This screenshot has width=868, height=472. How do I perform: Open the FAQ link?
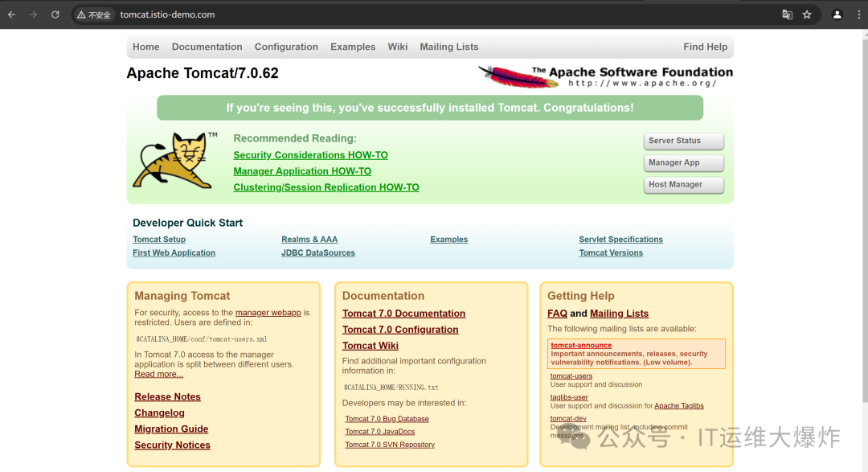[558, 314]
